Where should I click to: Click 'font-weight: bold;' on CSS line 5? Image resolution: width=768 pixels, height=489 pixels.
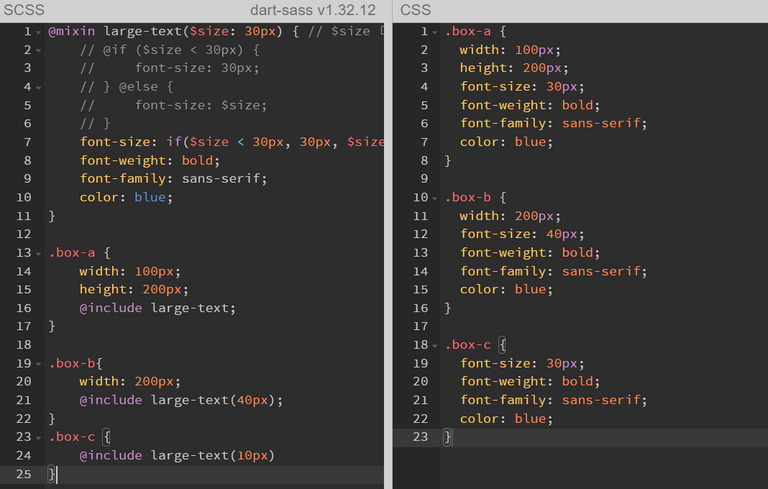pos(530,105)
